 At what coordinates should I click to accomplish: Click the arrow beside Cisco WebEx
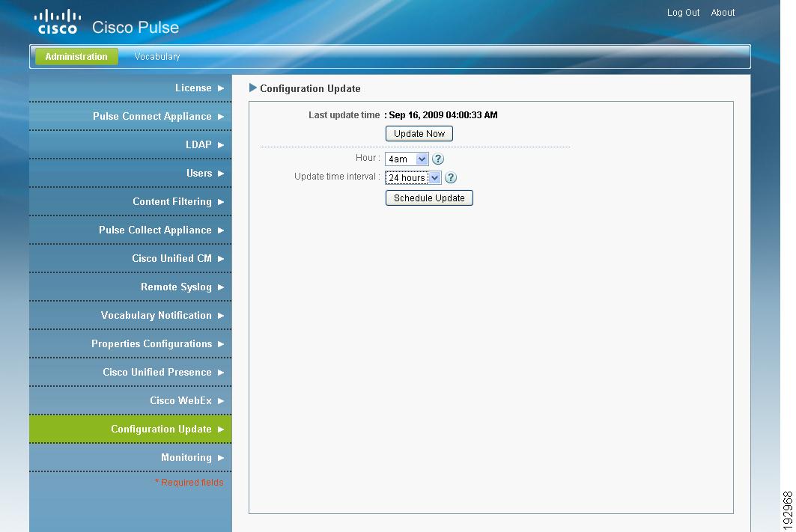click(x=221, y=400)
